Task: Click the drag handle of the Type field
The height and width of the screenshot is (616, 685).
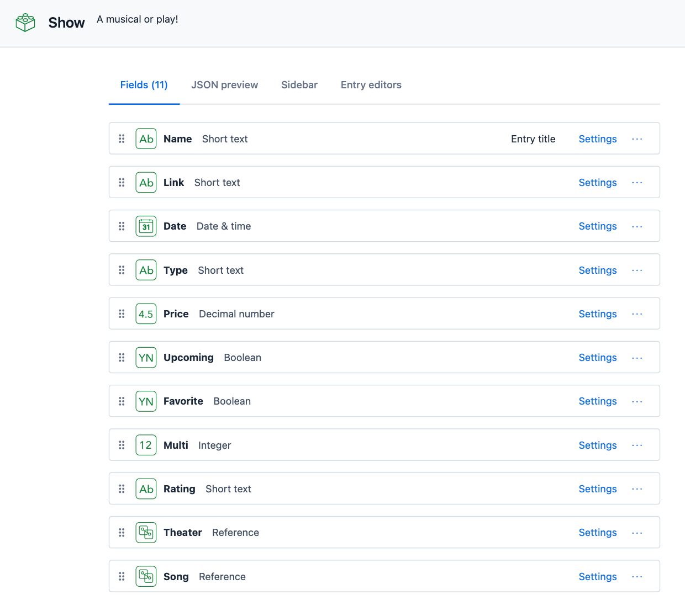Action: pyautogui.click(x=122, y=270)
